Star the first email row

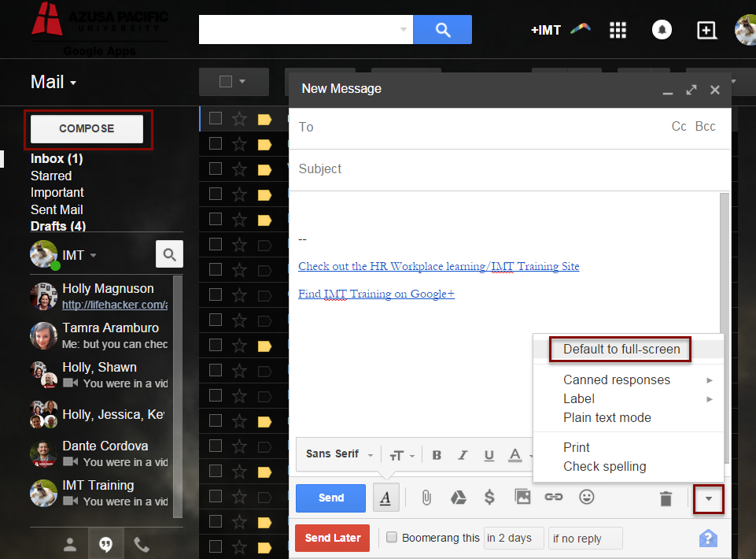[x=239, y=119]
